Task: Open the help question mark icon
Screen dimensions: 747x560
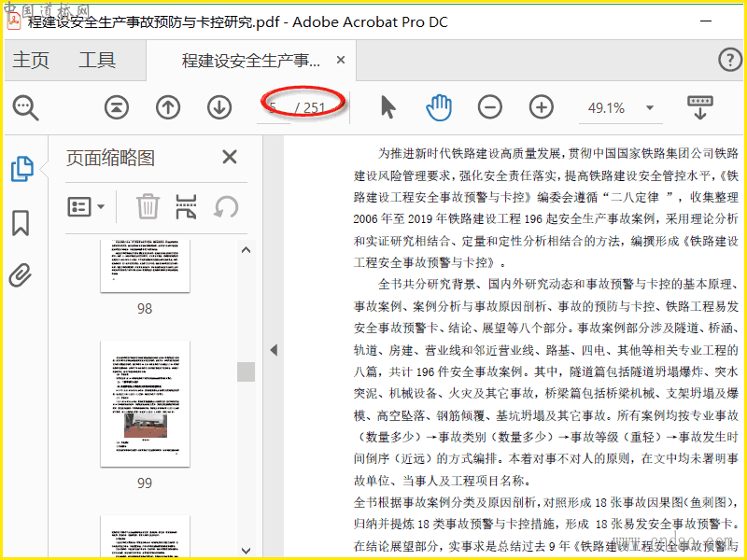Action: pos(730,60)
